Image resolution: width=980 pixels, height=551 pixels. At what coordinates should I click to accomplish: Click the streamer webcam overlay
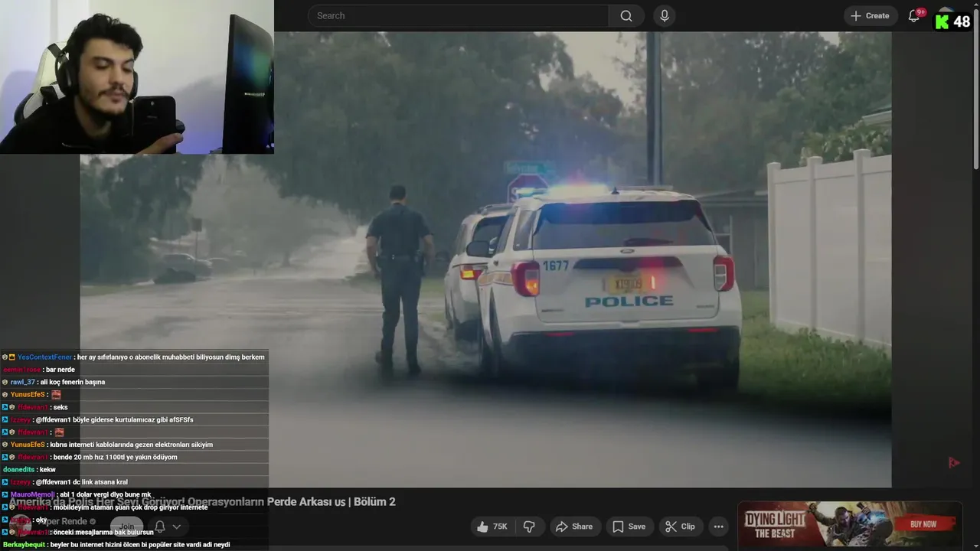pyautogui.click(x=137, y=77)
